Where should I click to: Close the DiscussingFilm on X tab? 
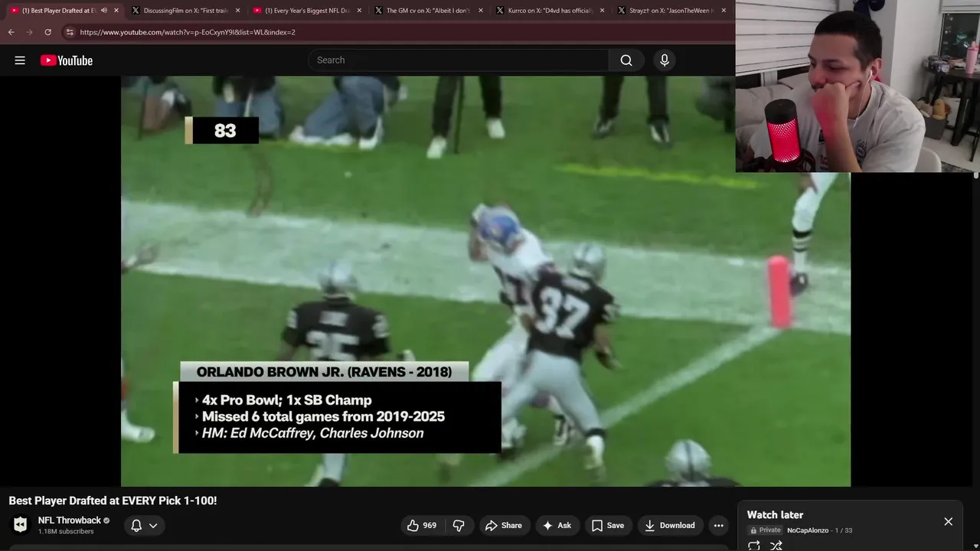coord(237,11)
